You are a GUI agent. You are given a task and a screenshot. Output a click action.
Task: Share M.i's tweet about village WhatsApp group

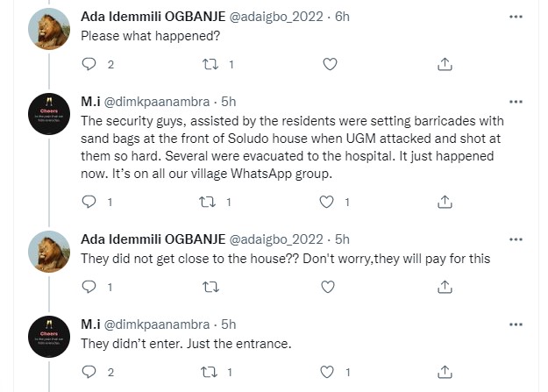pos(445,202)
